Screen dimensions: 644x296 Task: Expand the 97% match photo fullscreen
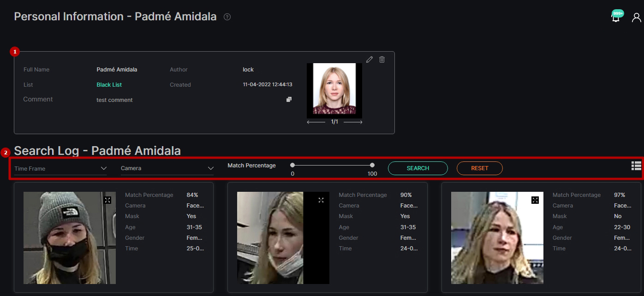click(x=535, y=200)
